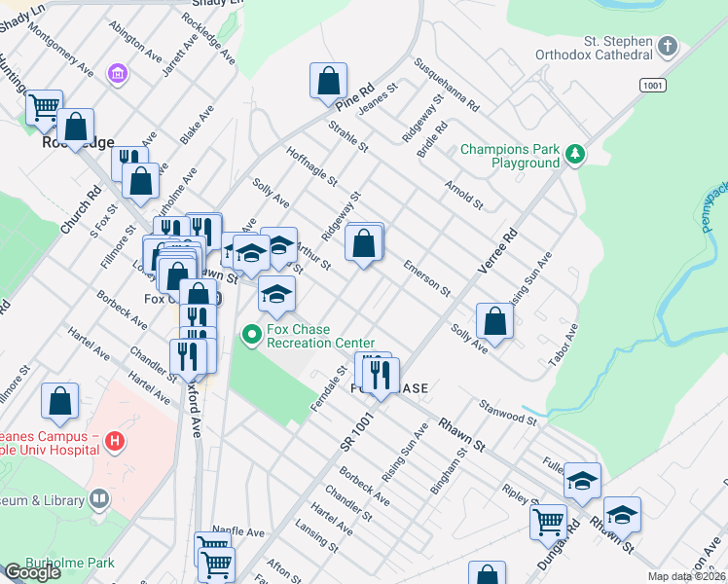Select the Emerson St street label
728x584 pixels.
pos(426,278)
